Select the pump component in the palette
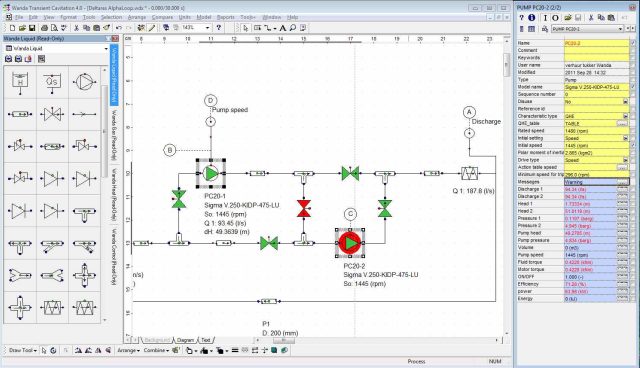This screenshot has width=640, height=368. pyautogui.click(x=84, y=82)
